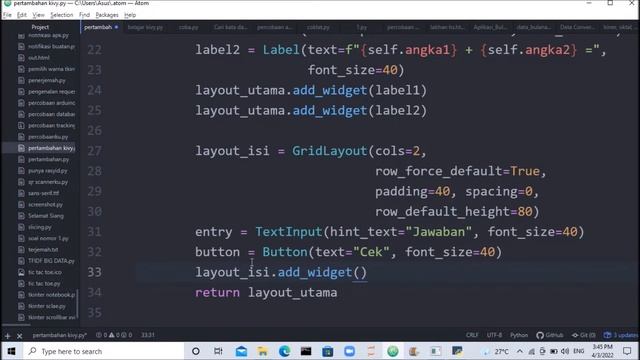The width and height of the screenshot is (640, 360).
Task: Click the plus icon in the status bar
Action: tap(7, 336)
